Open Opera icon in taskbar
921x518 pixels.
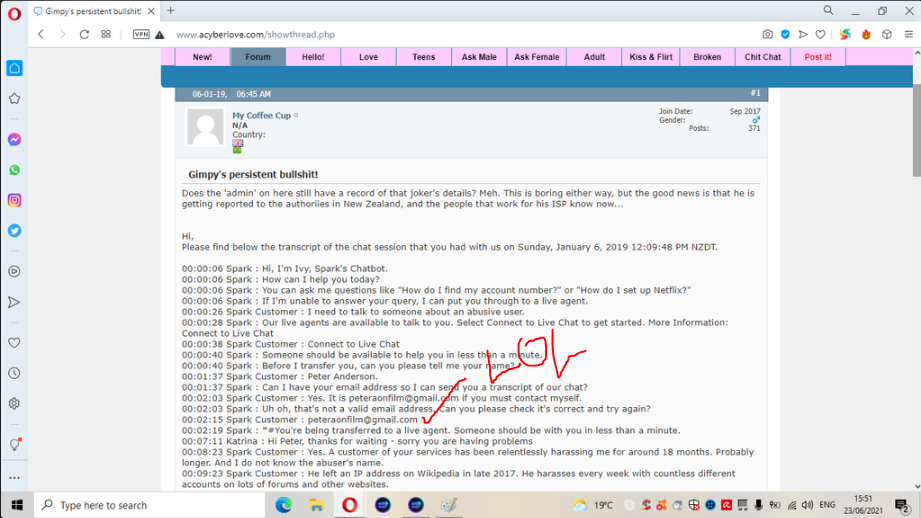pos(349,505)
